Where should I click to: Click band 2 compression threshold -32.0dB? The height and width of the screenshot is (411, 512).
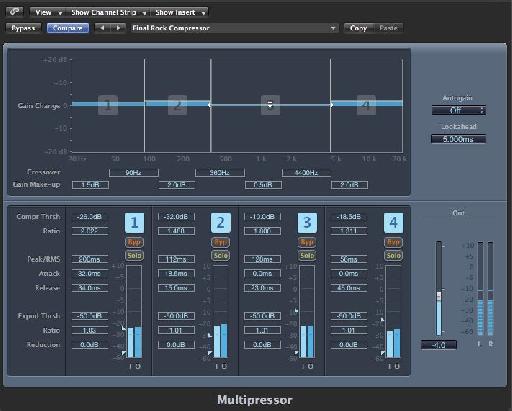176,217
